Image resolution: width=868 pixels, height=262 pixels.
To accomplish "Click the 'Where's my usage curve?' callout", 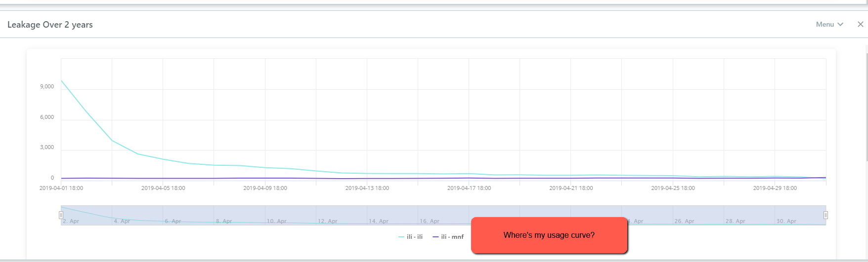I will pos(549,235).
